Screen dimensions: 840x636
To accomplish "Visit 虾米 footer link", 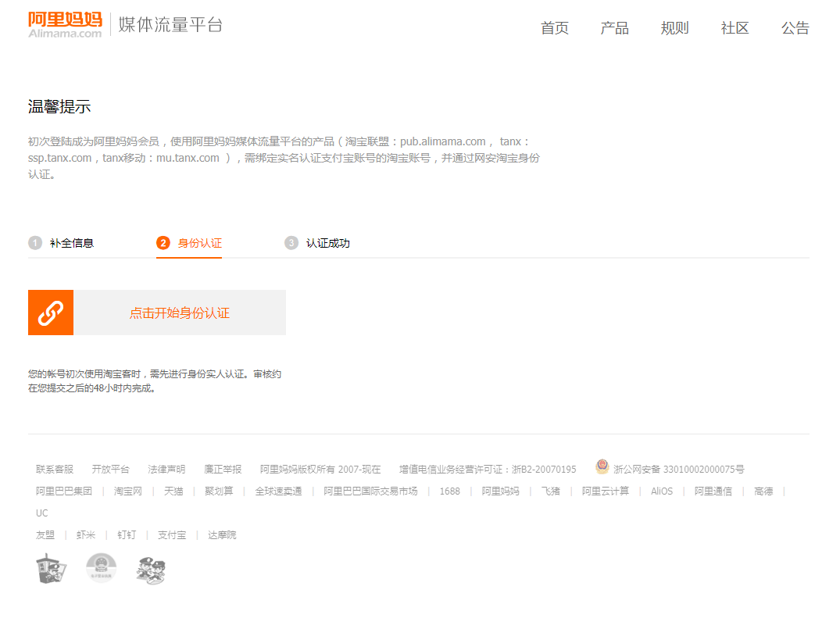I will click(86, 535).
